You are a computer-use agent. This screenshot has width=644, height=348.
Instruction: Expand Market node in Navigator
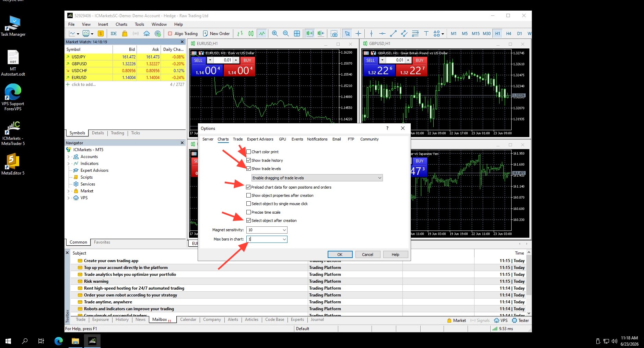[x=69, y=191]
